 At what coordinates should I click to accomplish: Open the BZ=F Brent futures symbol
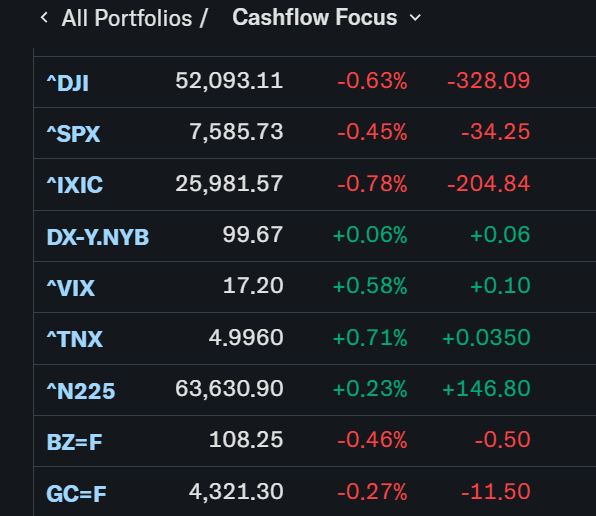coord(74,442)
